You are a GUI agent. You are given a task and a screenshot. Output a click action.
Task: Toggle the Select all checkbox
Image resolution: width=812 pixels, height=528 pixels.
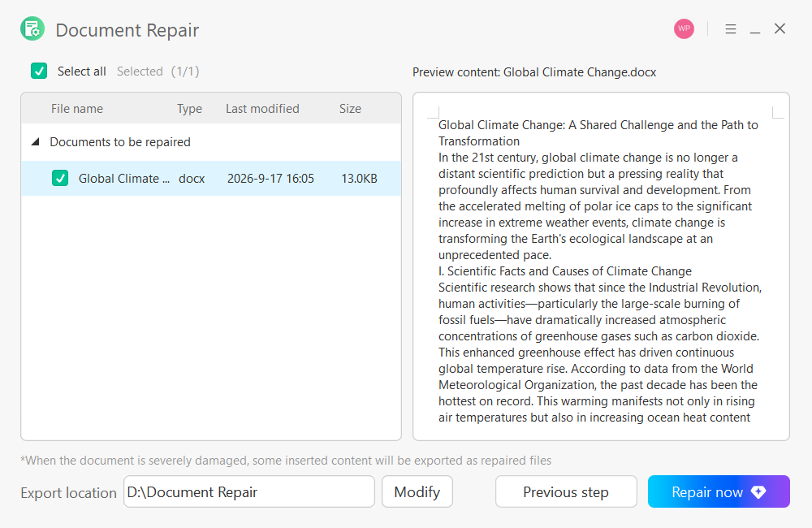39,71
